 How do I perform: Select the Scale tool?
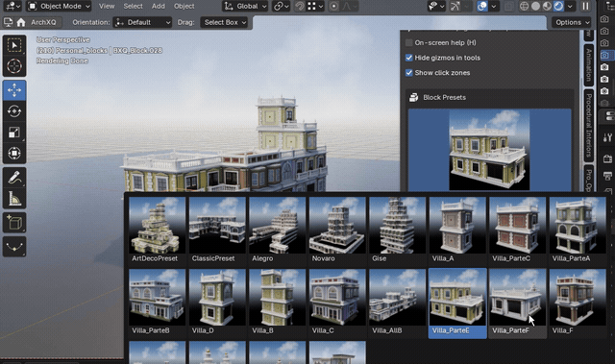(14, 132)
